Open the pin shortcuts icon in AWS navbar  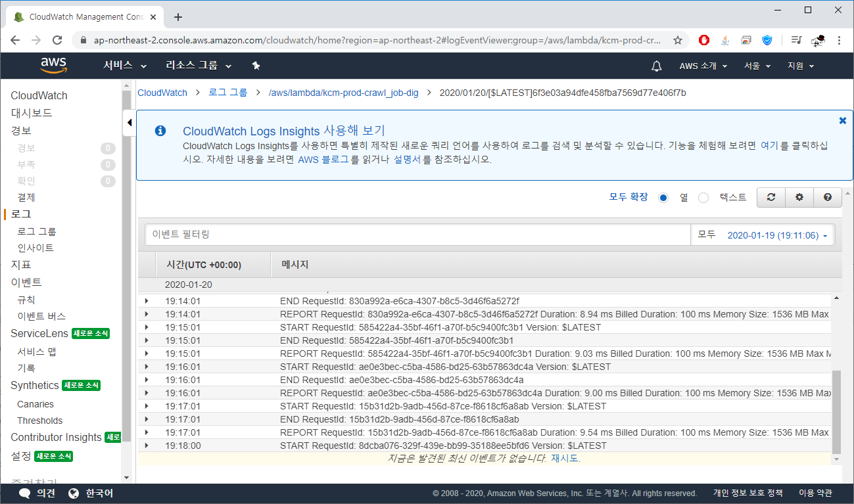pyautogui.click(x=256, y=66)
